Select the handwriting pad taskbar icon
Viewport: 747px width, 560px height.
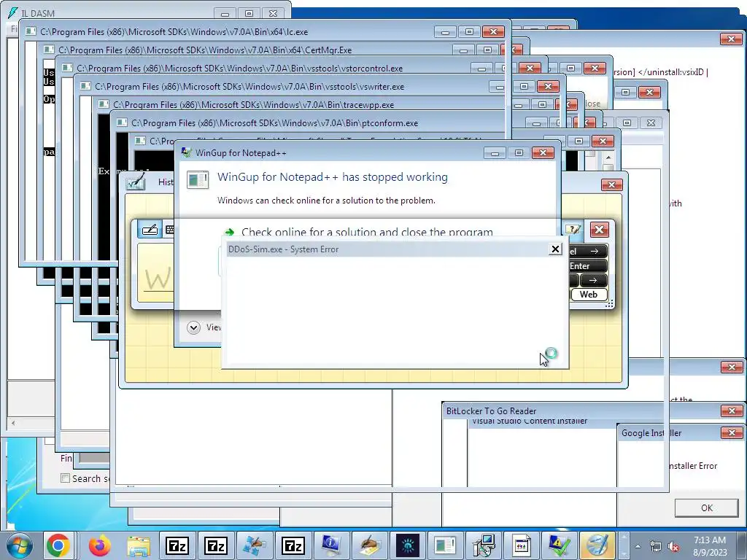pyautogui.click(x=368, y=545)
